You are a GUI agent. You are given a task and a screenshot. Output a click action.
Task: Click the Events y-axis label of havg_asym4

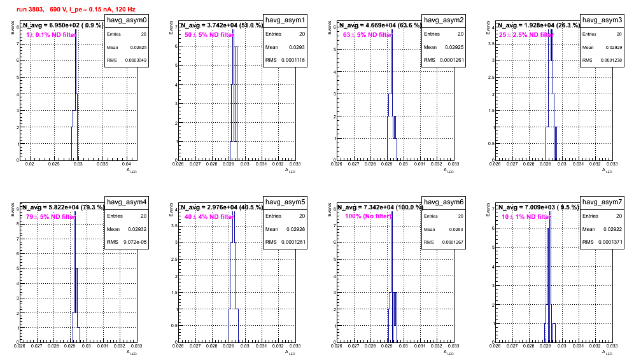[12, 209]
